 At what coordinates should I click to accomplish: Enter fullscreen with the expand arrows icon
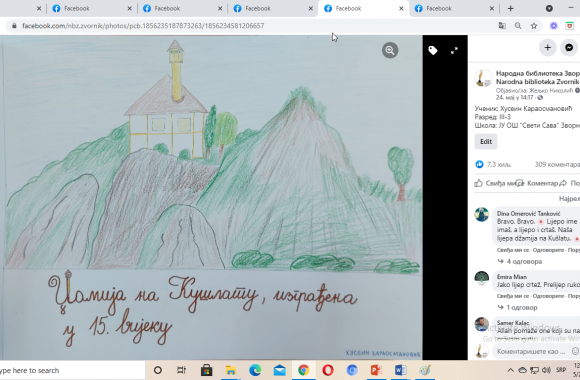(454, 51)
